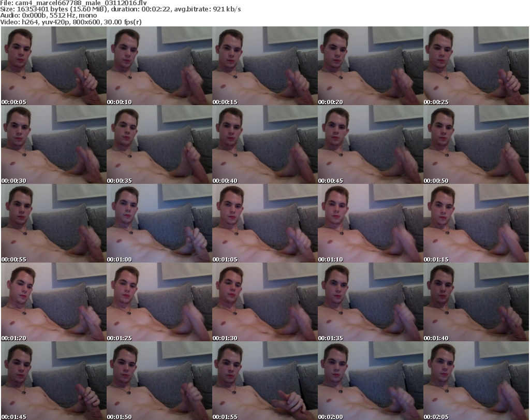Click the file name header line

[x=73, y=3]
